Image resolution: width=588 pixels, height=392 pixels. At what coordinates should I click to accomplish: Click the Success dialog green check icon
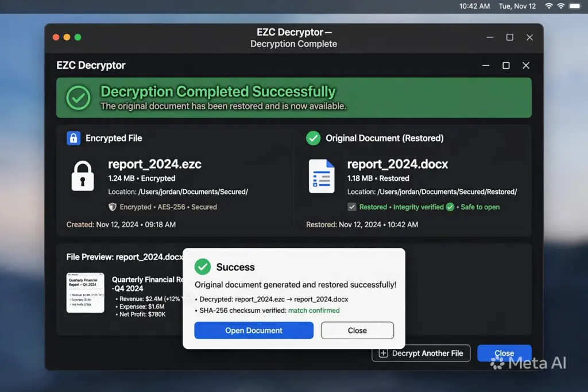click(203, 267)
